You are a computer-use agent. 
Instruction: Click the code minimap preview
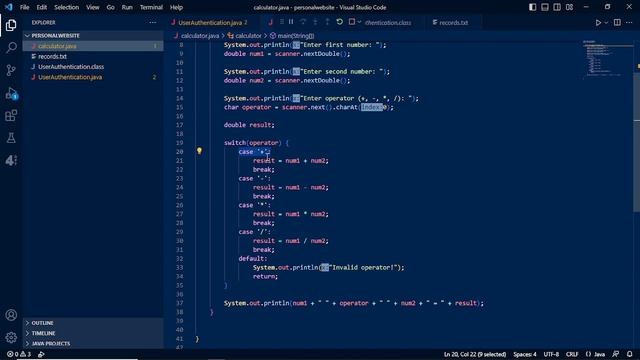(x=607, y=59)
